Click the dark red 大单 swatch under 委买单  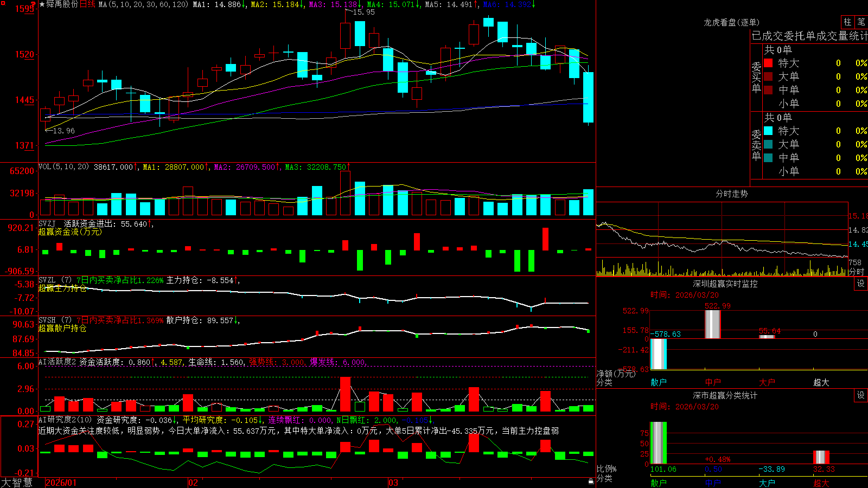click(768, 76)
